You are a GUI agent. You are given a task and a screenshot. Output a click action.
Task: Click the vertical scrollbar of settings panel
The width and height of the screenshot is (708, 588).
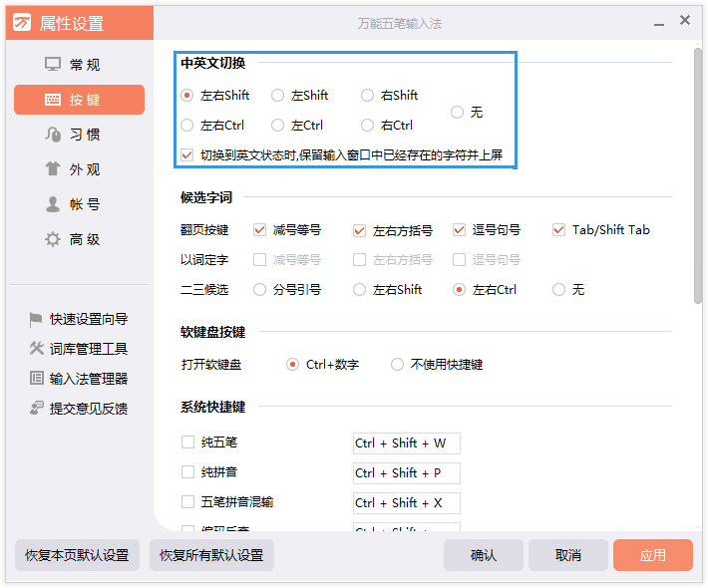(697, 179)
